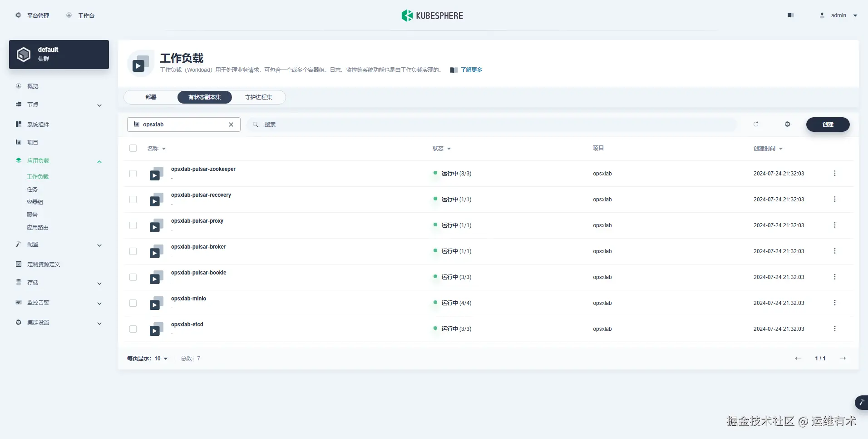Click the KubeSphere logo

pyautogui.click(x=432, y=15)
